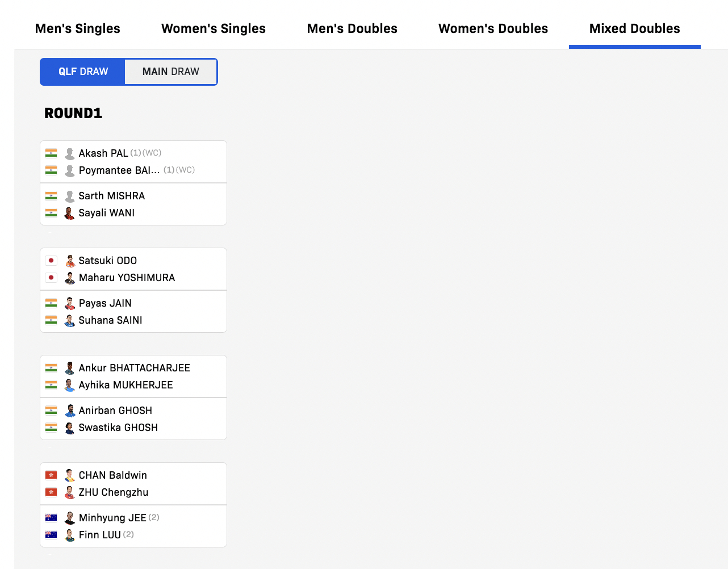The image size is (728, 569).
Task: Select Minhyung JEE name text
Action: [x=112, y=518]
